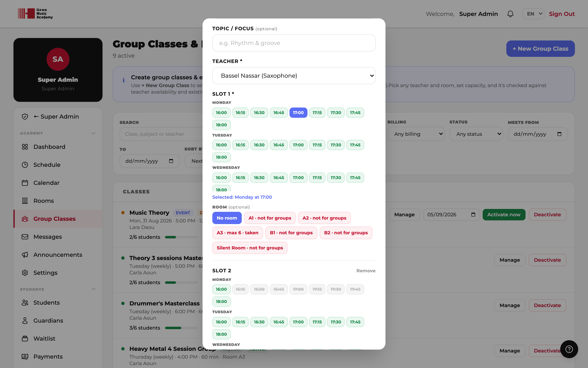Open the help question-mark bubble
The image size is (588, 368).
coord(569,349)
